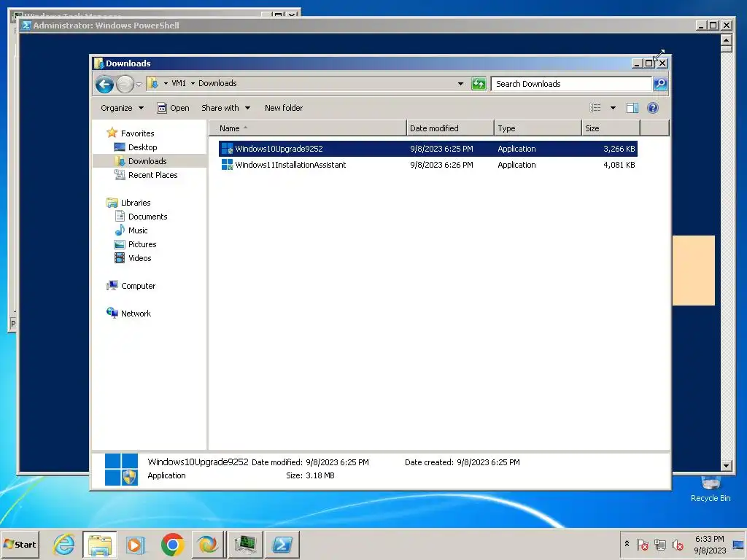747x560 pixels.
Task: Expand the arrow before VM1 in the address bar
Action: pyautogui.click(x=166, y=83)
